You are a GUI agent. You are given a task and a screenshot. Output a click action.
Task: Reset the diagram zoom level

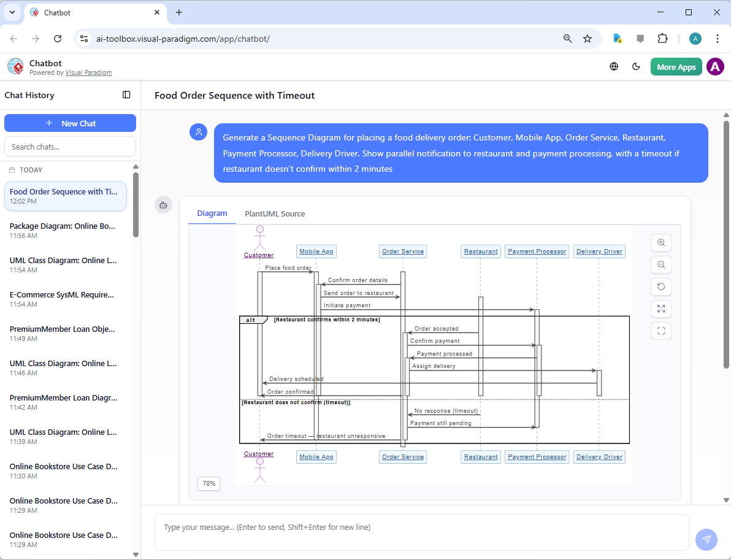pyautogui.click(x=661, y=286)
